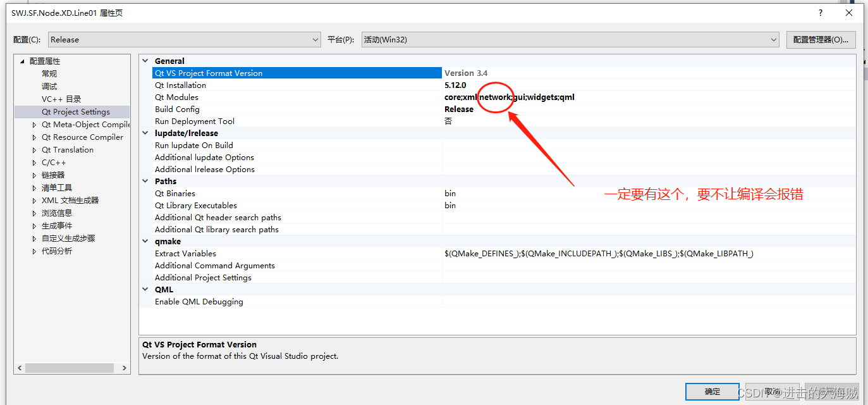Click the Extract Variables value field
The width and height of the screenshot is (868, 405).
[649, 254]
